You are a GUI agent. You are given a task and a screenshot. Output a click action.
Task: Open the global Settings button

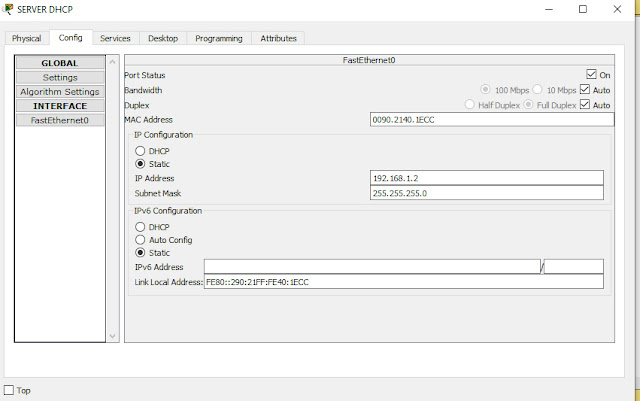click(x=60, y=77)
